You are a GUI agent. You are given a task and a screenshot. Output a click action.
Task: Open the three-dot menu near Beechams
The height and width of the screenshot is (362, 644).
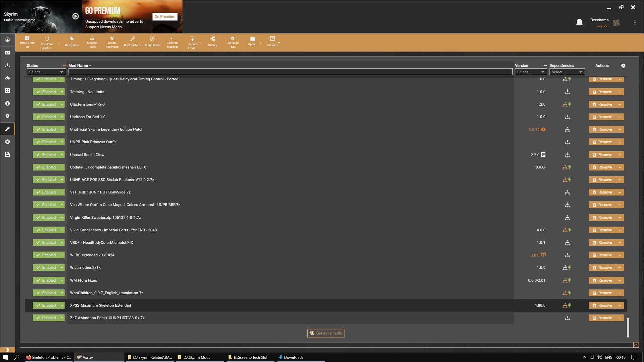click(x=635, y=22)
